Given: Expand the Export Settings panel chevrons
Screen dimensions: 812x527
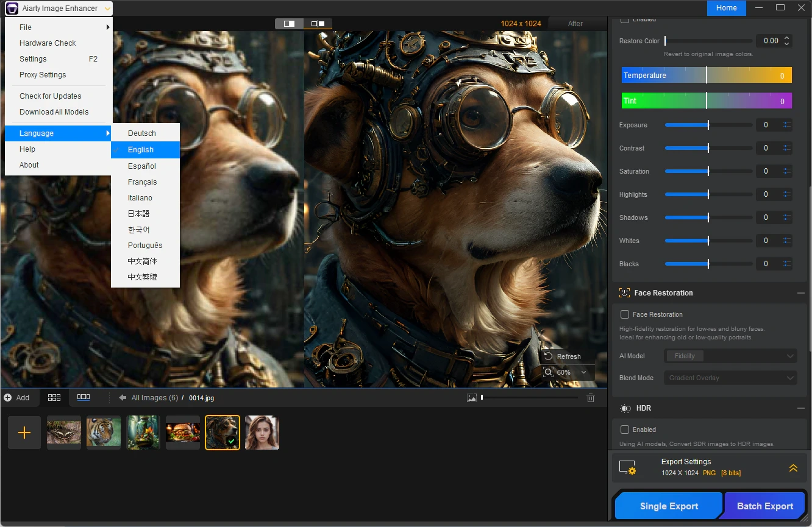Looking at the screenshot, I should [x=793, y=468].
